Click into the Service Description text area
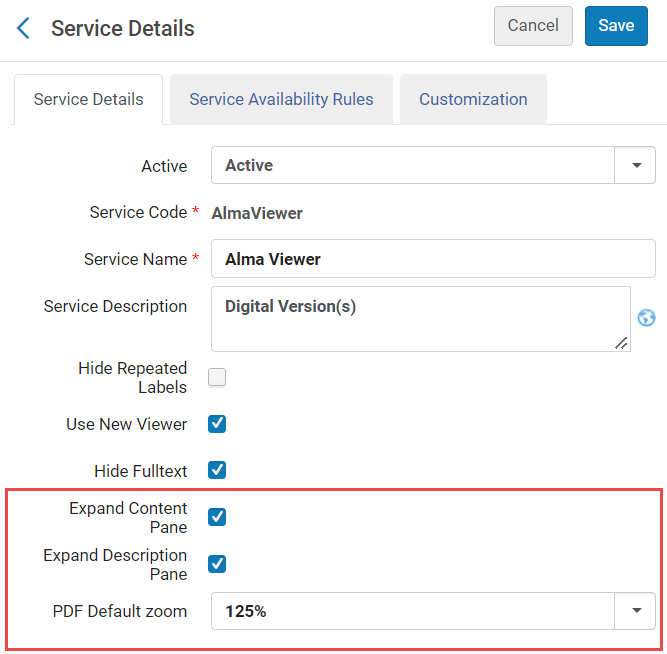Screen dimensions: 667x654 421,319
